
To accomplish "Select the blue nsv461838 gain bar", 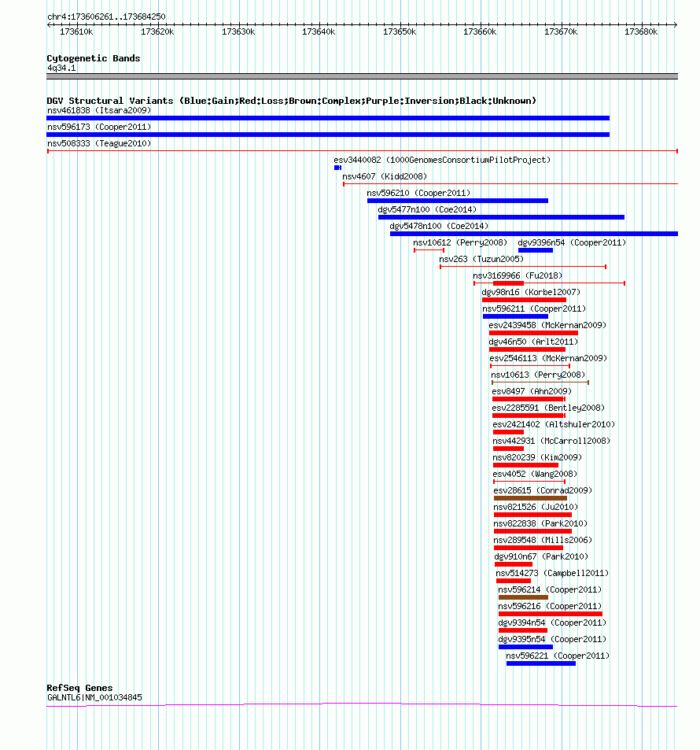I will 328,118.
